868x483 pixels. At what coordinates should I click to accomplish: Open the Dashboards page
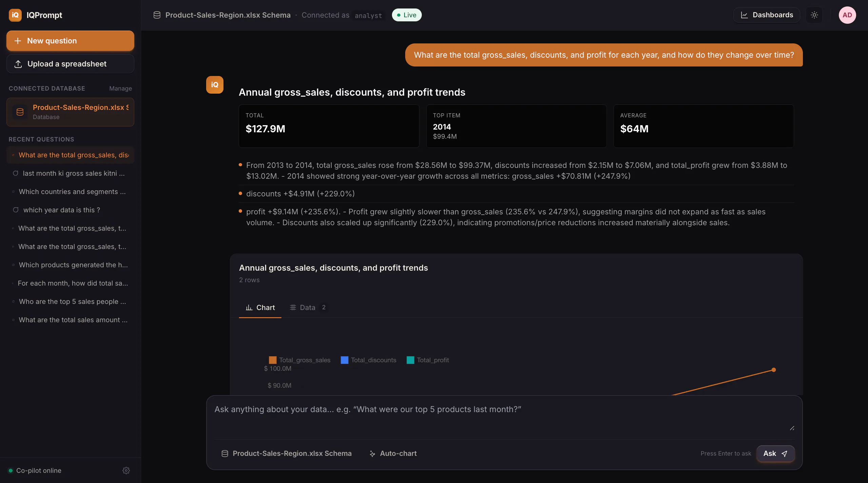767,15
